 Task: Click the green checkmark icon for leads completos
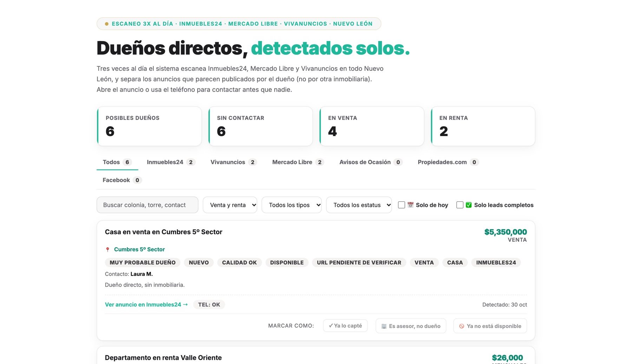pyautogui.click(x=468, y=205)
